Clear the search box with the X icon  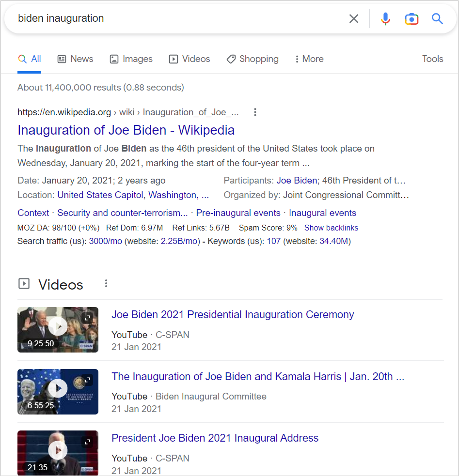[354, 18]
